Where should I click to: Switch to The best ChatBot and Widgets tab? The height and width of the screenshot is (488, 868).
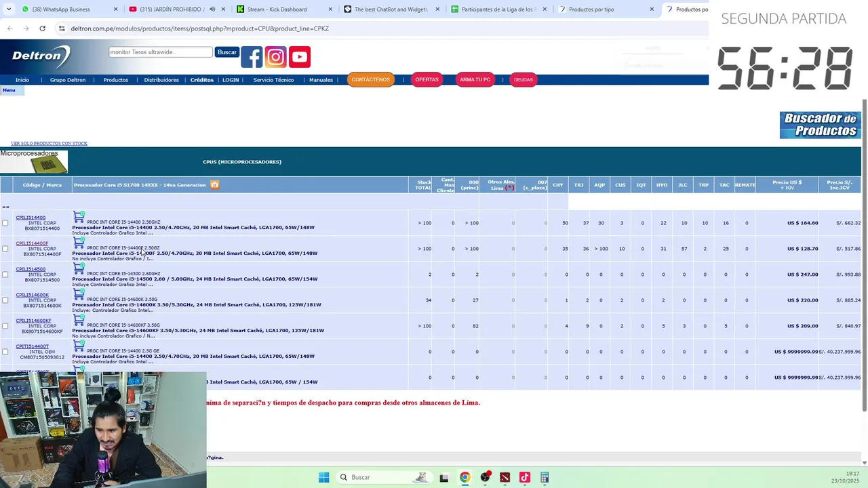(391, 9)
